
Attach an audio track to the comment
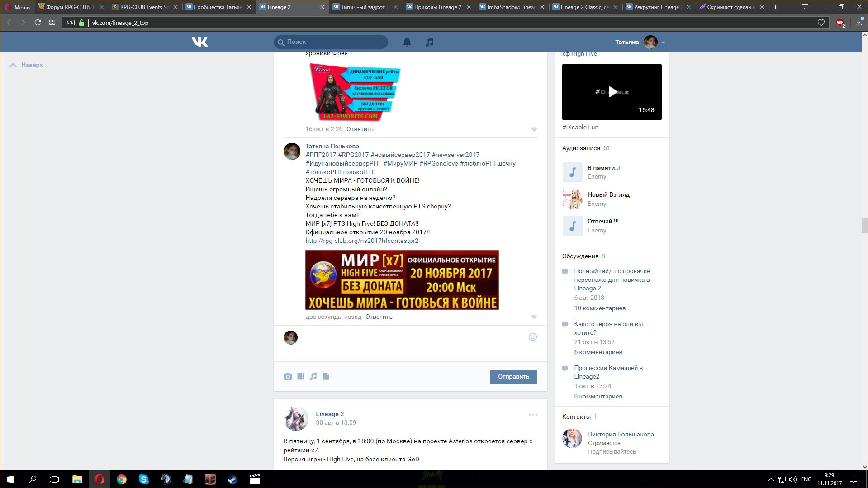[x=313, y=376]
